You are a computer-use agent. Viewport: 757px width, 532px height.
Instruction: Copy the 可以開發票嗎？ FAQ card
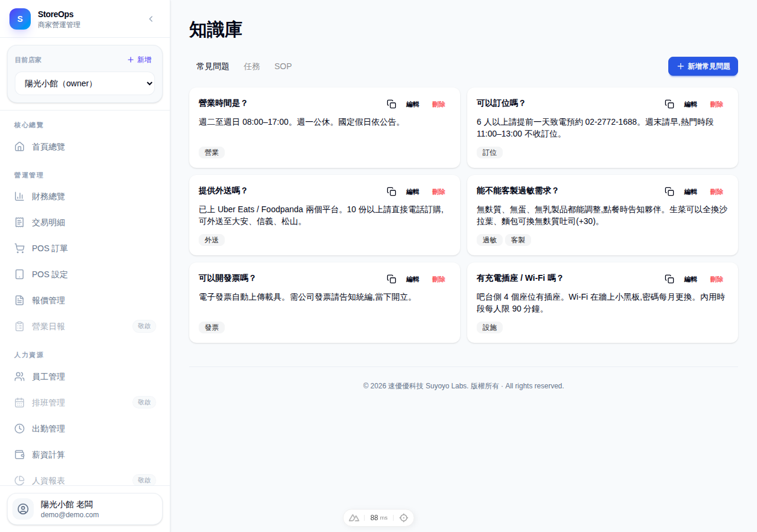(x=392, y=279)
